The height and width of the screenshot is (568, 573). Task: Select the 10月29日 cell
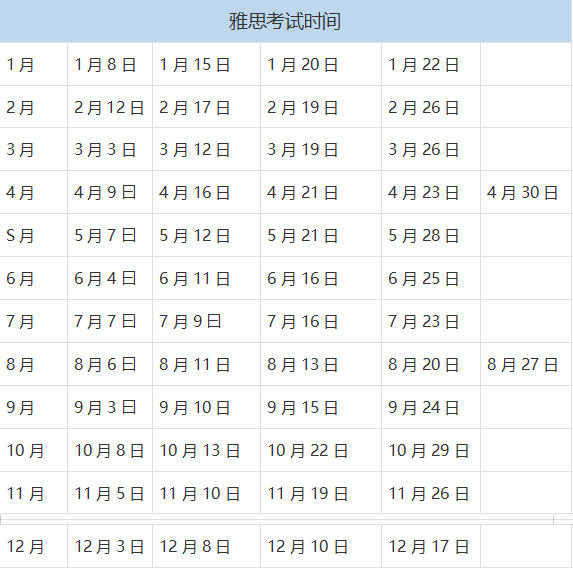point(431,450)
